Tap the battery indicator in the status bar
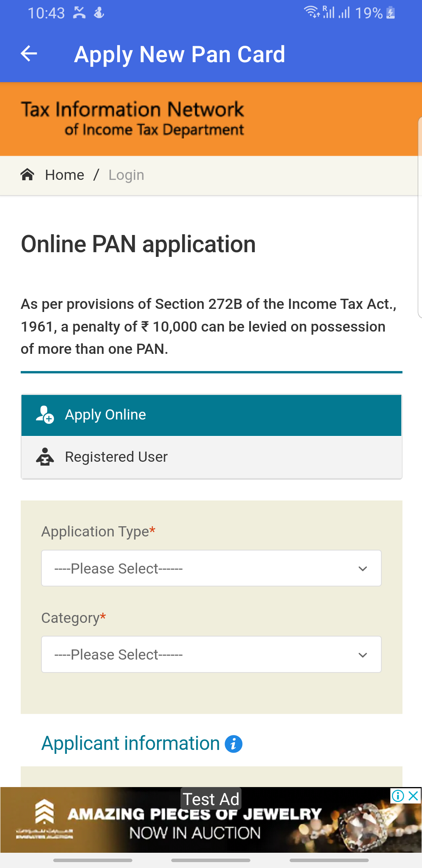Screen dimensions: 422x868 391,13
